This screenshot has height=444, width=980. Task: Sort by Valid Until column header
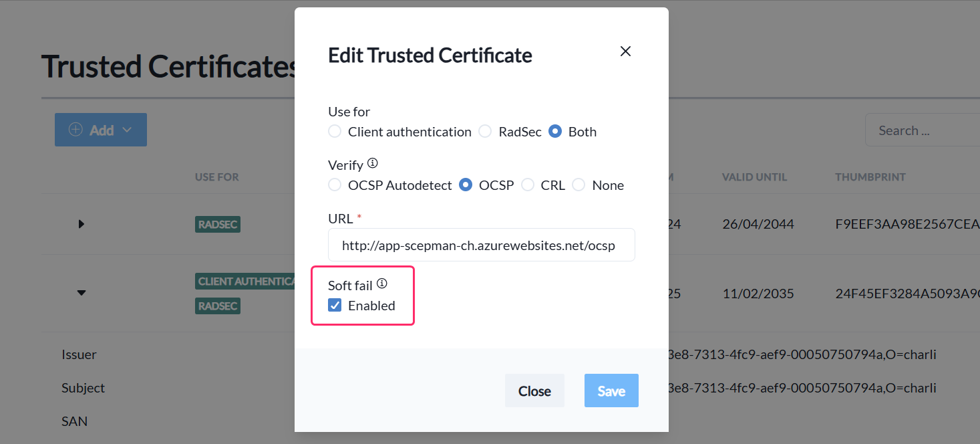pos(754,177)
